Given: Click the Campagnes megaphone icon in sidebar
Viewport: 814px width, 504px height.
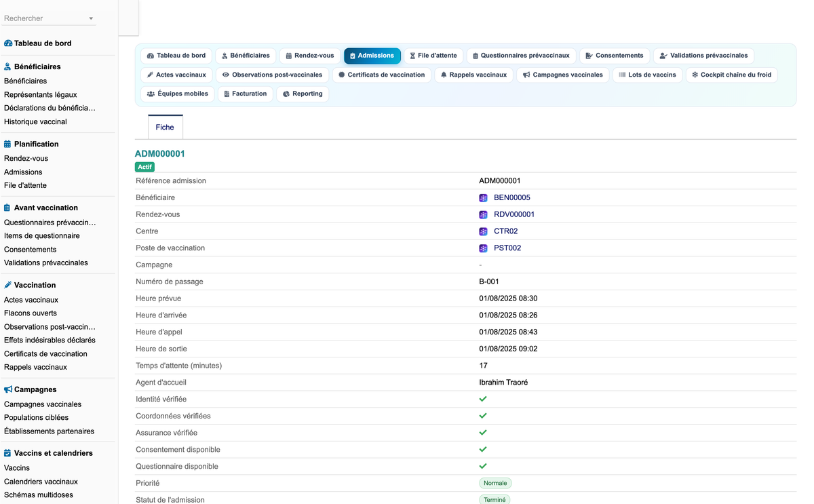Looking at the screenshot, I should pyautogui.click(x=8, y=389).
